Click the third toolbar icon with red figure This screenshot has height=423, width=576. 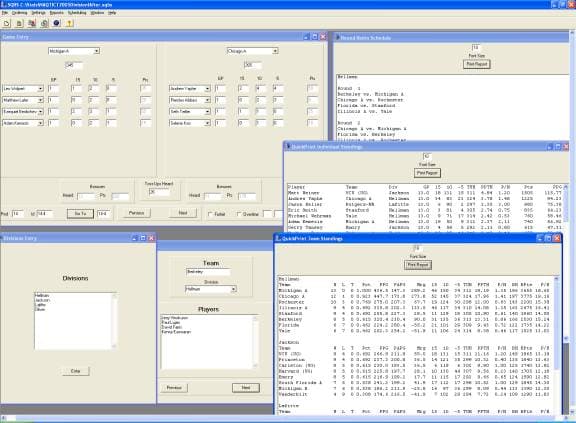(x=32, y=24)
